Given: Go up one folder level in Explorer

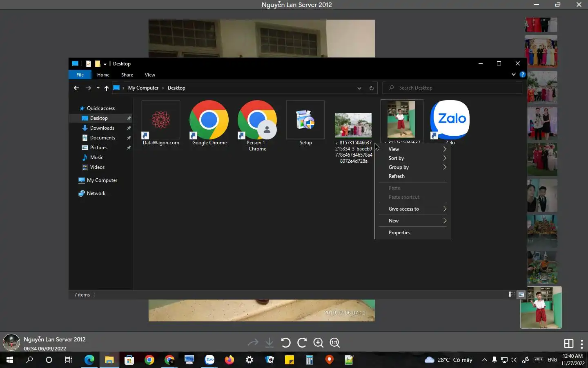Looking at the screenshot, I should (x=107, y=88).
